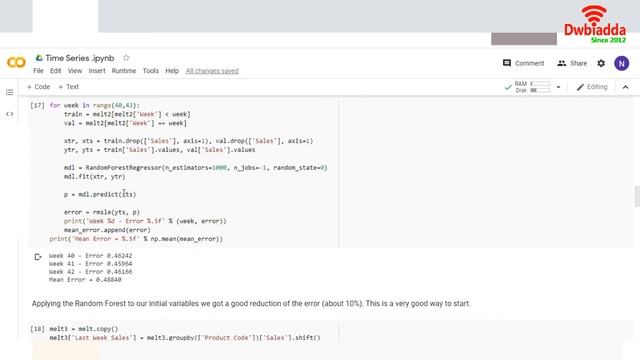The width and height of the screenshot is (640, 360).
Task: Click the 'Week 41 - Error' output line
Action: coord(91,264)
